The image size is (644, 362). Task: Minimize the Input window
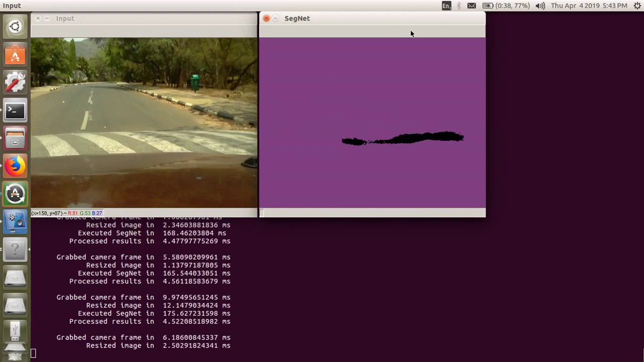point(47,18)
